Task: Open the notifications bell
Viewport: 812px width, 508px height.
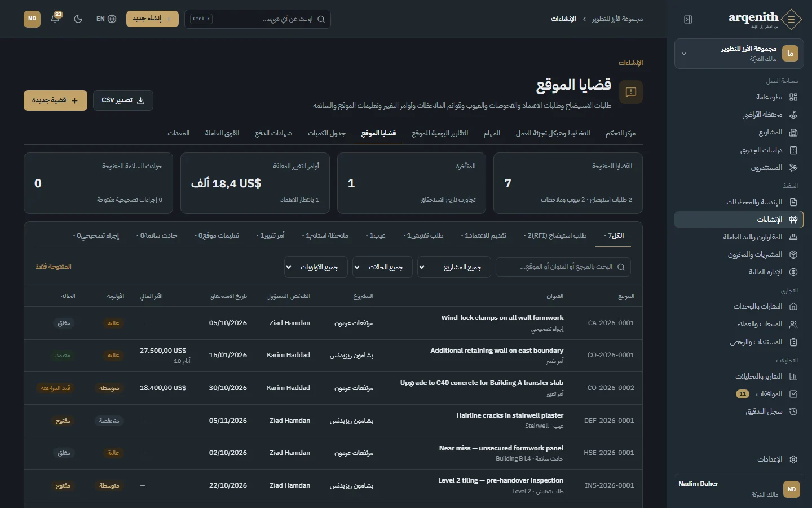Action: (x=55, y=19)
